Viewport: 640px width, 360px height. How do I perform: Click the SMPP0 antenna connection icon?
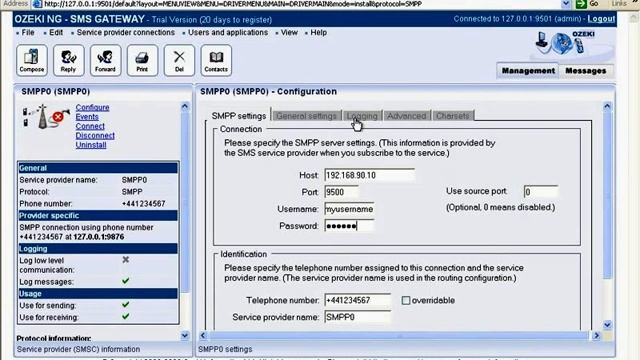coord(45,116)
